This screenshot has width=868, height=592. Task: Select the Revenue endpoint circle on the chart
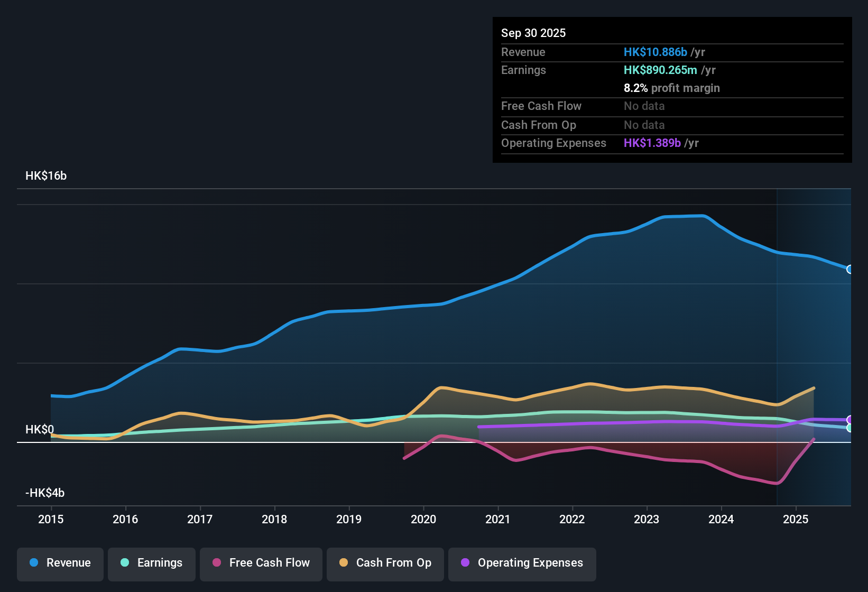click(x=849, y=270)
